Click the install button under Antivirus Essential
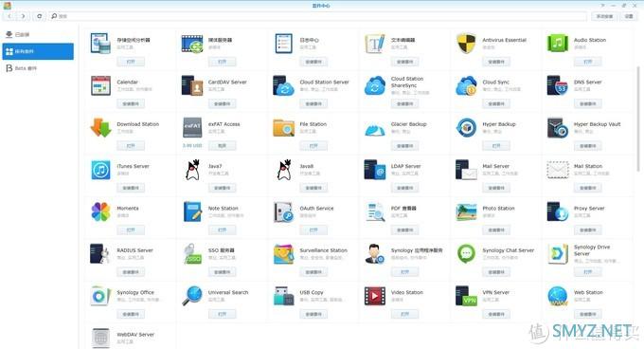The width and height of the screenshot is (644, 349). tap(496, 62)
